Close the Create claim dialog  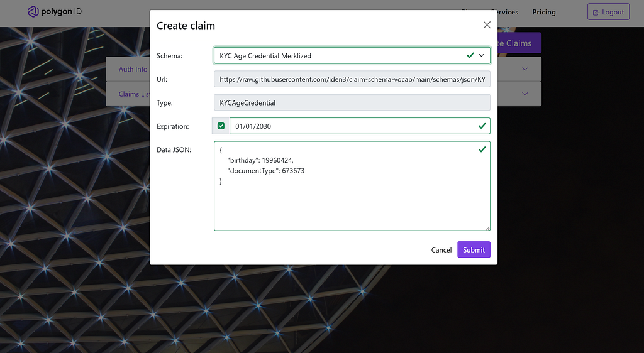click(487, 25)
